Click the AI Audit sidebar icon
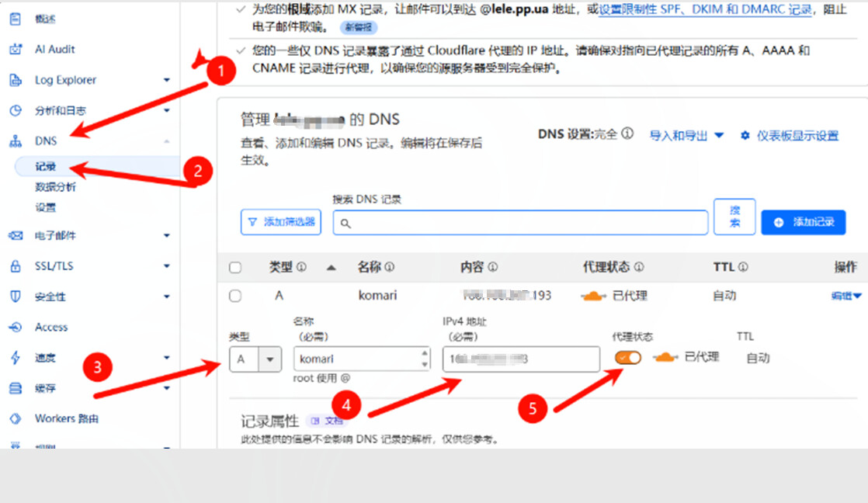 click(15, 49)
